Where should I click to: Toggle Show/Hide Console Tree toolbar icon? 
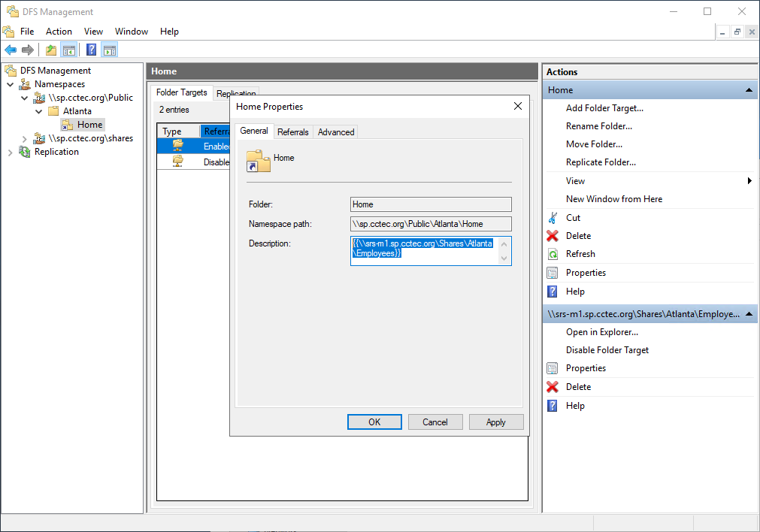tap(68, 50)
